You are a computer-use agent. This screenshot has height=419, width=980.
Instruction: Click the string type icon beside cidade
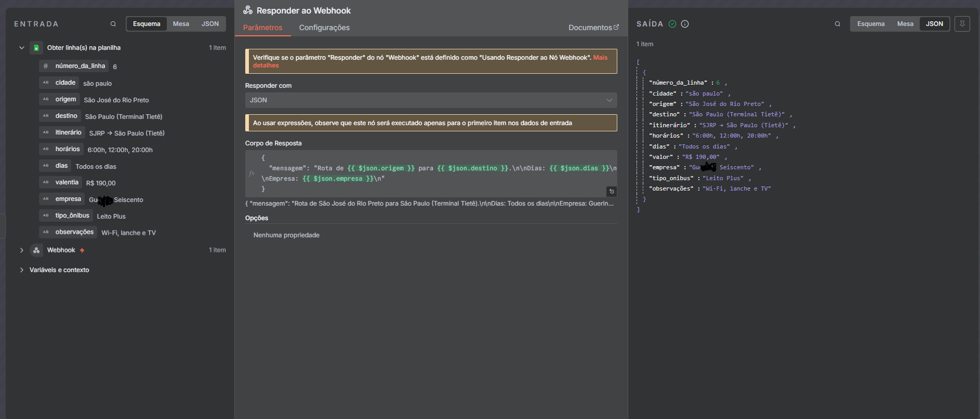pos(46,83)
